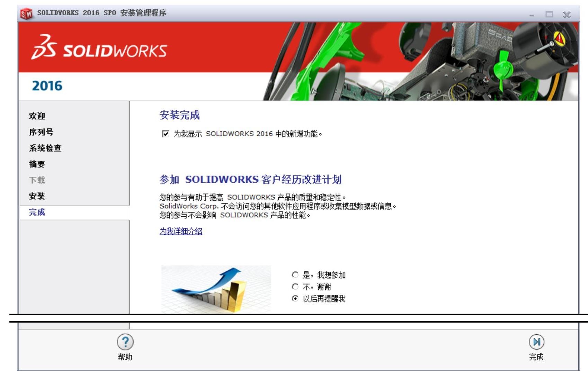588x371 pixels.
Task: Open the 为我详细介绍 link
Action: pyautogui.click(x=181, y=231)
